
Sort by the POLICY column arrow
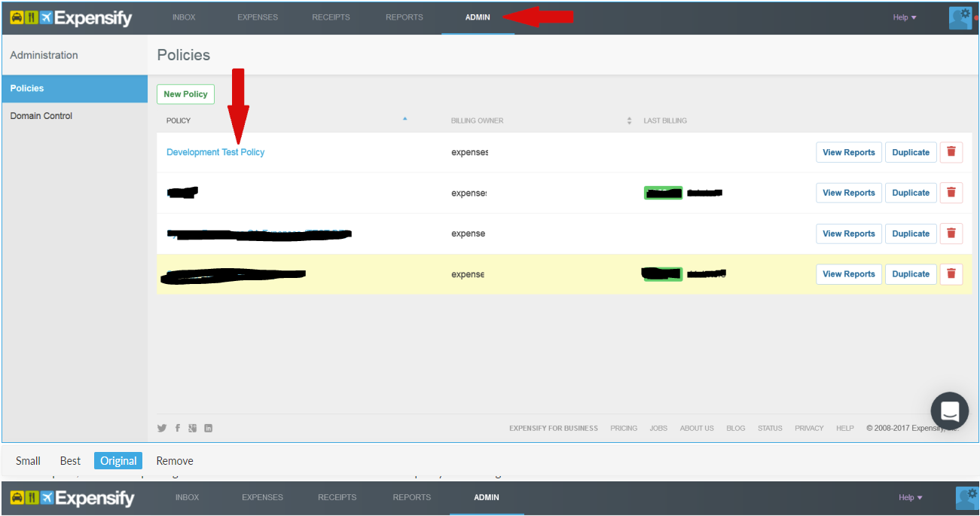(405, 119)
